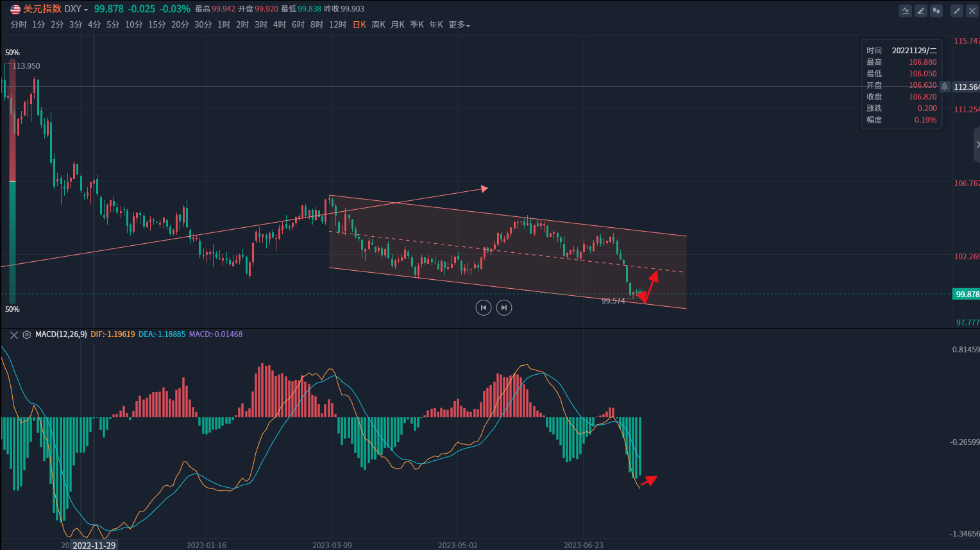Click the 50% long/short ratio bar

[12, 181]
